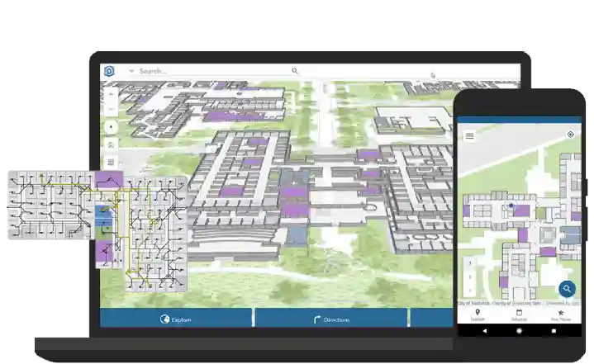594x364 pixels.
Task: Open the Explore tab on laptop
Action: click(176, 319)
